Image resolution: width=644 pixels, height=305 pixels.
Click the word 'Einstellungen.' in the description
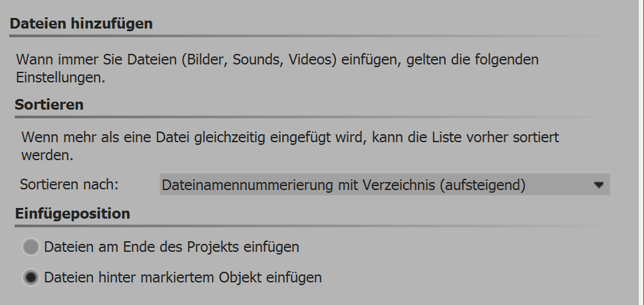click(x=61, y=78)
